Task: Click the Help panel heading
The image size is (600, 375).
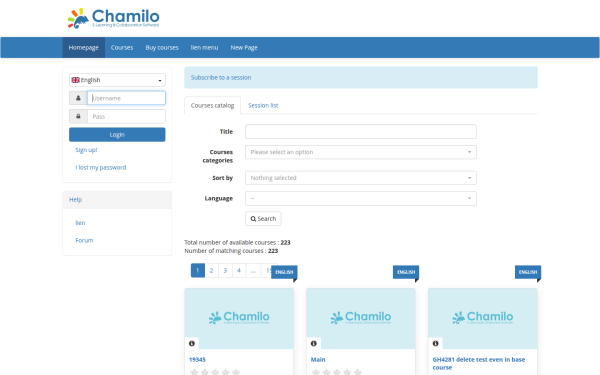Action: [117, 200]
